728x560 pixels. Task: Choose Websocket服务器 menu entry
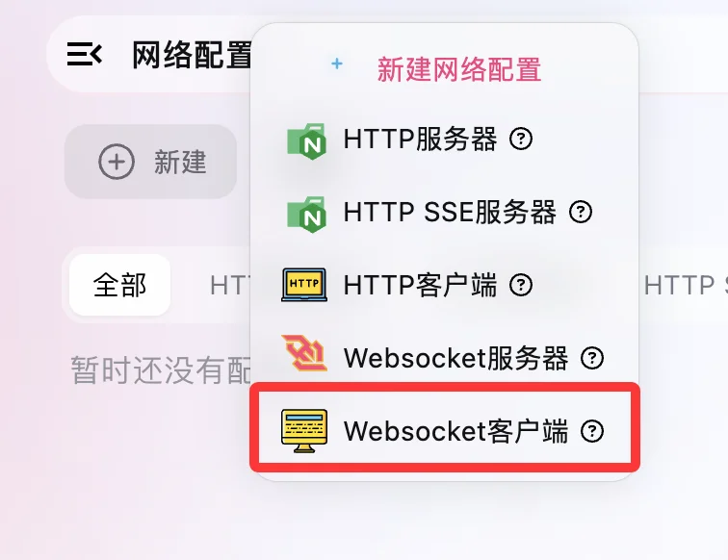point(445,358)
